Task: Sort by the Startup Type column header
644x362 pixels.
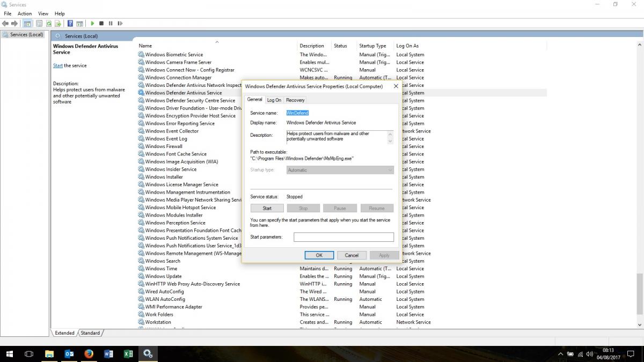Action: pos(376,46)
